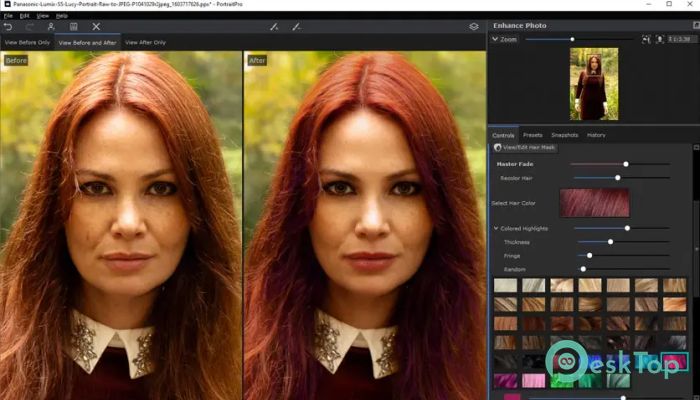700x400 pixels.
Task: Switch to View After Only tab
Action: tap(145, 42)
